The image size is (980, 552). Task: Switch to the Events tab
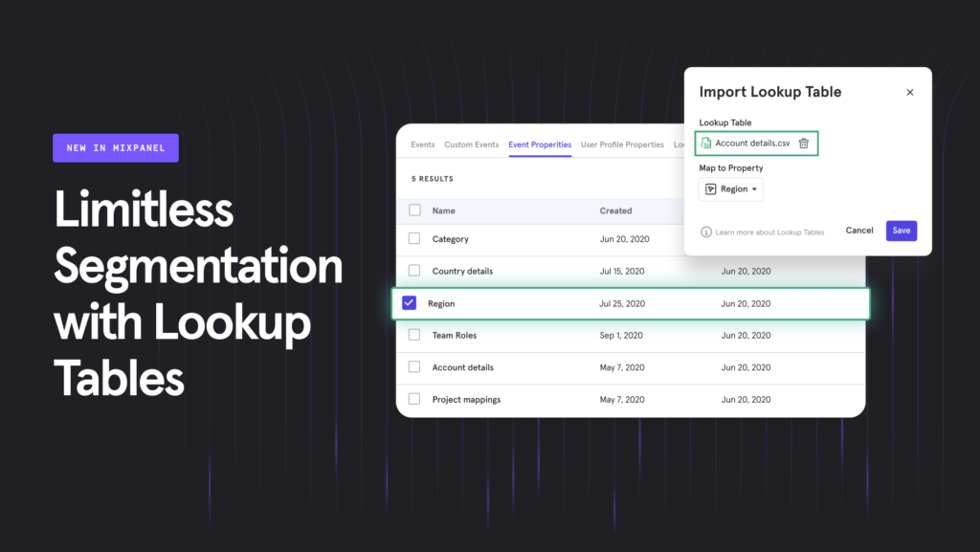[423, 145]
